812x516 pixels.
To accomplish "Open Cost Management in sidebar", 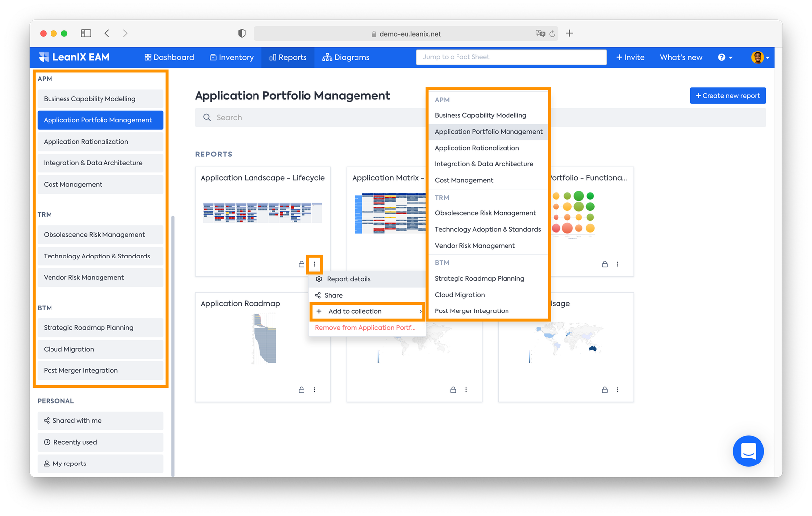I will [x=101, y=184].
